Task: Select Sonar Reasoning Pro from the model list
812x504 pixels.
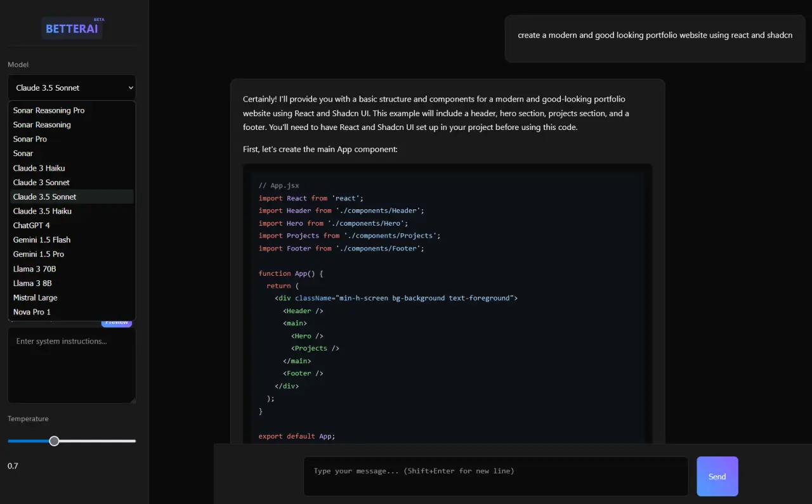Action: [x=72, y=110]
